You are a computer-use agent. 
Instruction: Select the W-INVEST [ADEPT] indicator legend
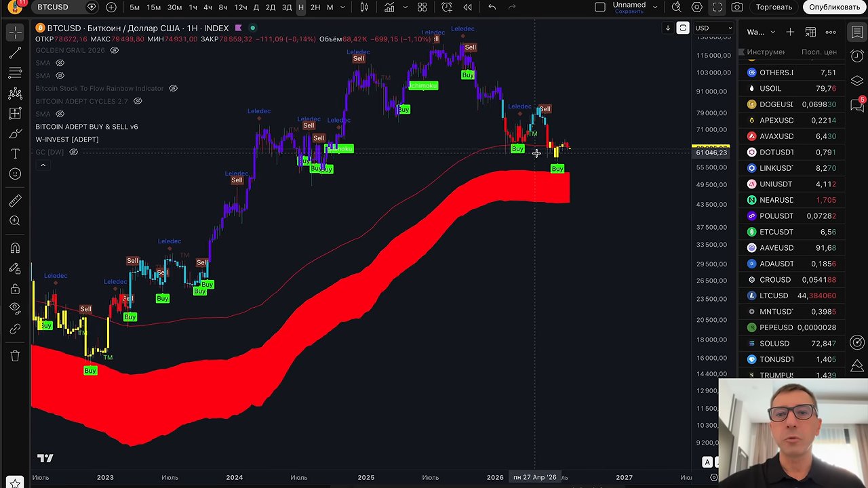pyautogui.click(x=67, y=140)
